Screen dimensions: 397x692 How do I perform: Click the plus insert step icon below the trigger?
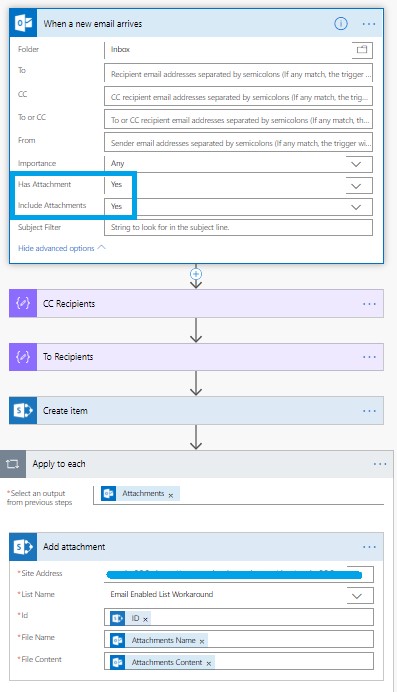[x=196, y=274]
